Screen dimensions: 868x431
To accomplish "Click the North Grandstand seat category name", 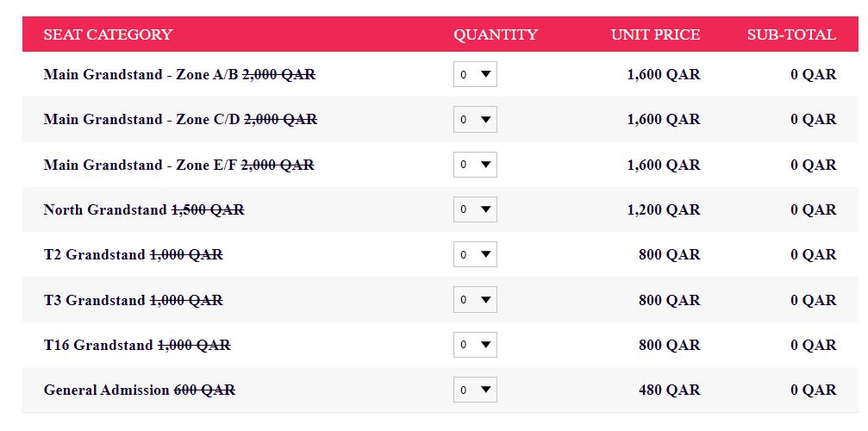I will (x=105, y=209).
